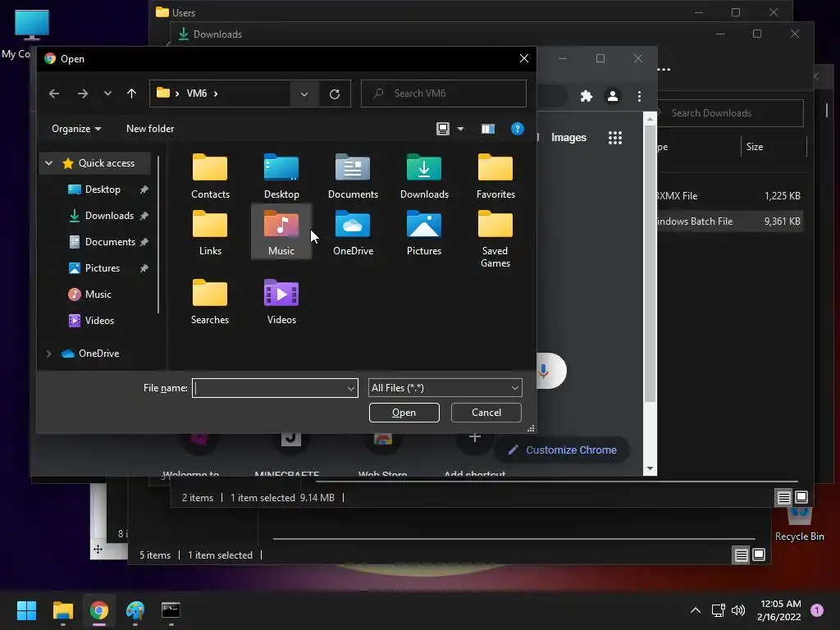Open the Videos folder in file list

pyautogui.click(x=281, y=302)
